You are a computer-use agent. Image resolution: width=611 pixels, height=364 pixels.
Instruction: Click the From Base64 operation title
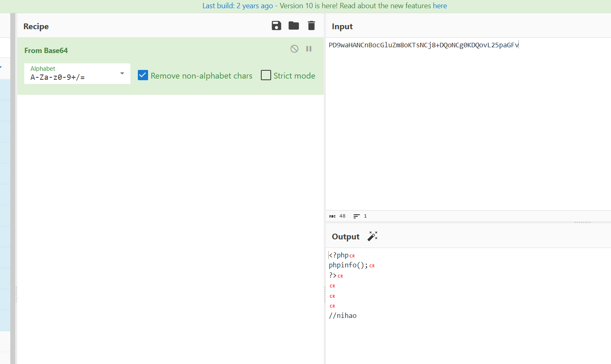46,51
